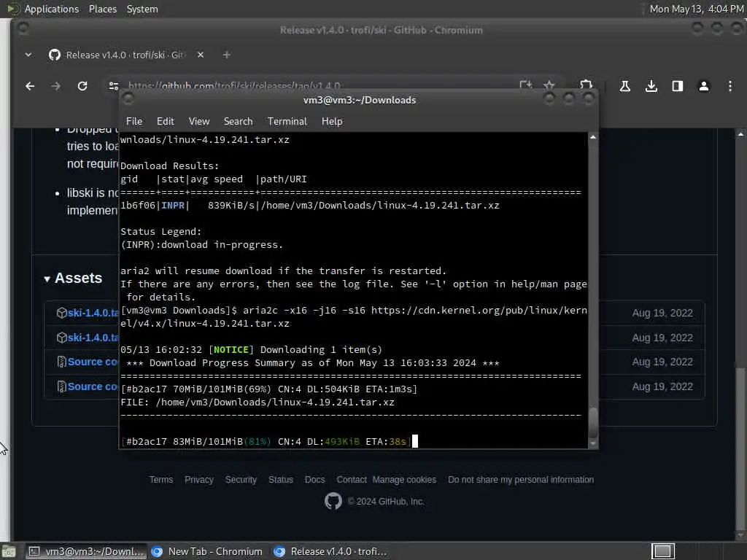
Task: Click the GitHub logo in the footer
Action: coord(333,501)
